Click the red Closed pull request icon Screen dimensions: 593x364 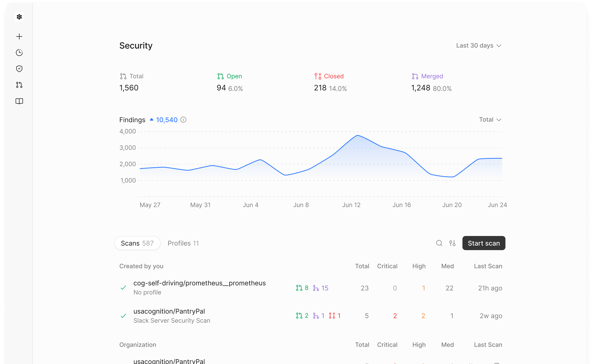pos(318,76)
